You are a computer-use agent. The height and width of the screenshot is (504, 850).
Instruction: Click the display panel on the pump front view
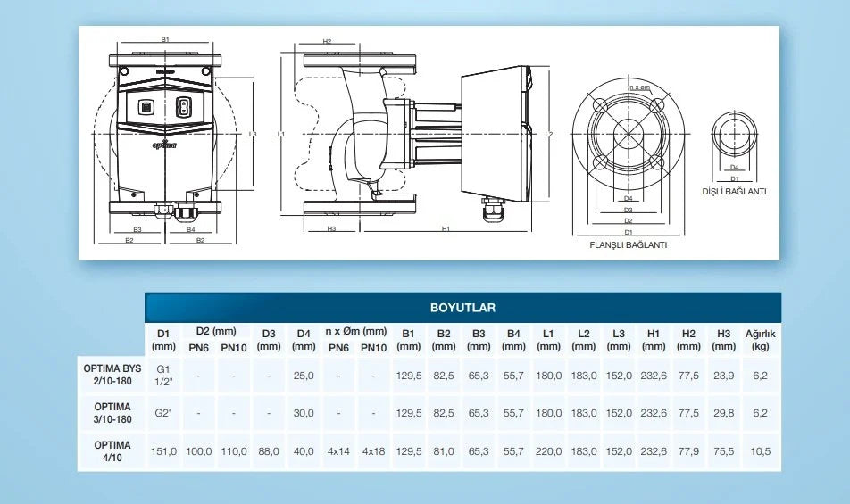pyautogui.click(x=146, y=107)
